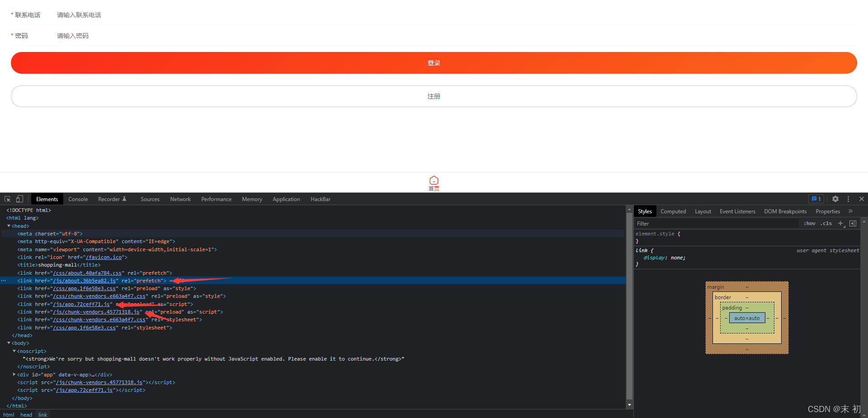Open the Layout pane tab

703,211
